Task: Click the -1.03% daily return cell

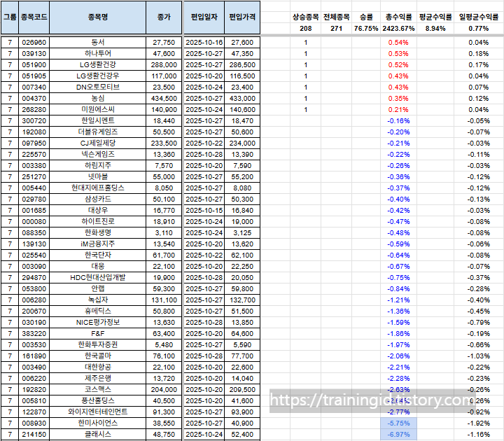Action: pyautogui.click(x=479, y=356)
